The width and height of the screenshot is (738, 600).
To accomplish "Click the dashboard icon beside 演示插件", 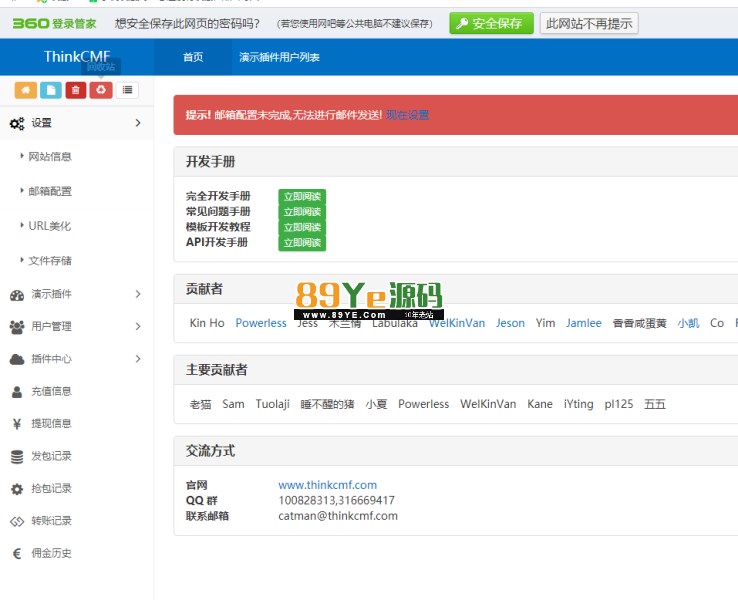I will [x=17, y=295].
